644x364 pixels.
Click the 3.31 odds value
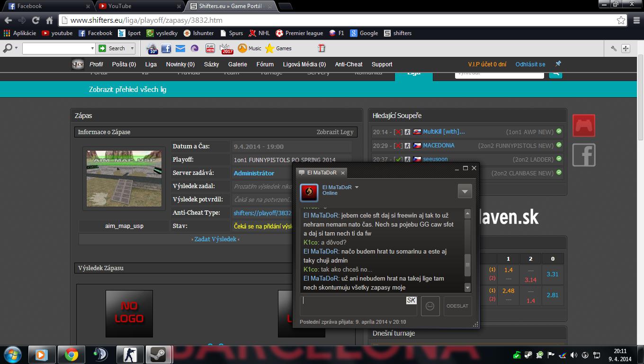pyautogui.click(x=552, y=274)
